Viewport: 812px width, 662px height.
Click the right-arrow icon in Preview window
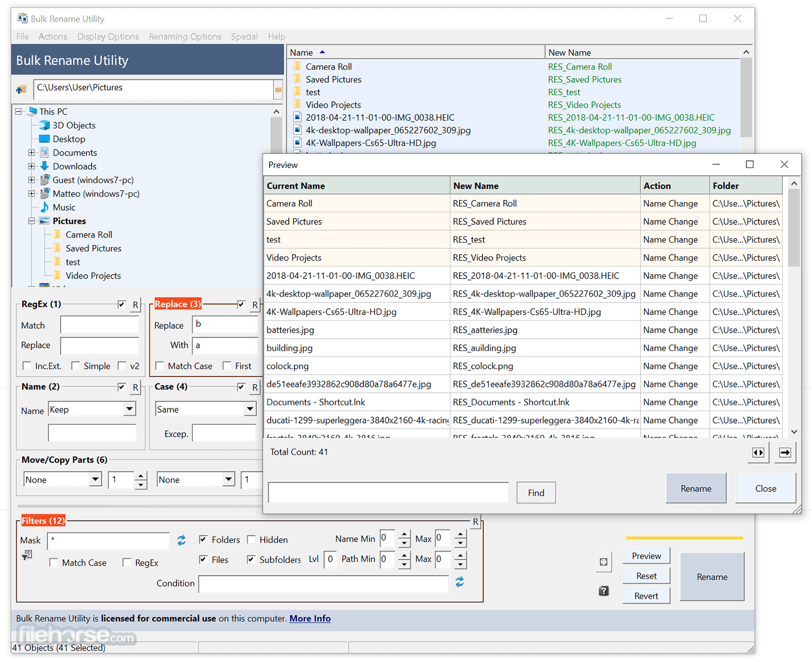(x=785, y=452)
